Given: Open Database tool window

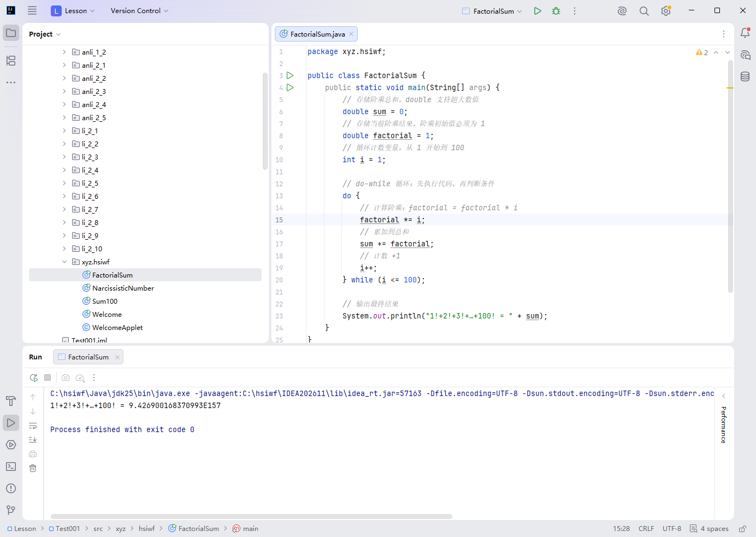Looking at the screenshot, I should point(745,76).
